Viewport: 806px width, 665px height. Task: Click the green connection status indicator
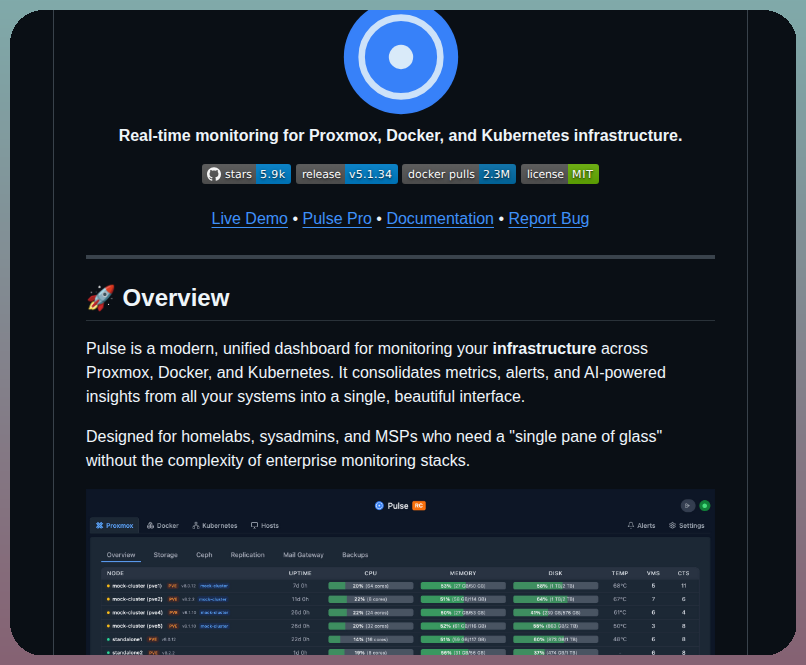pos(705,506)
